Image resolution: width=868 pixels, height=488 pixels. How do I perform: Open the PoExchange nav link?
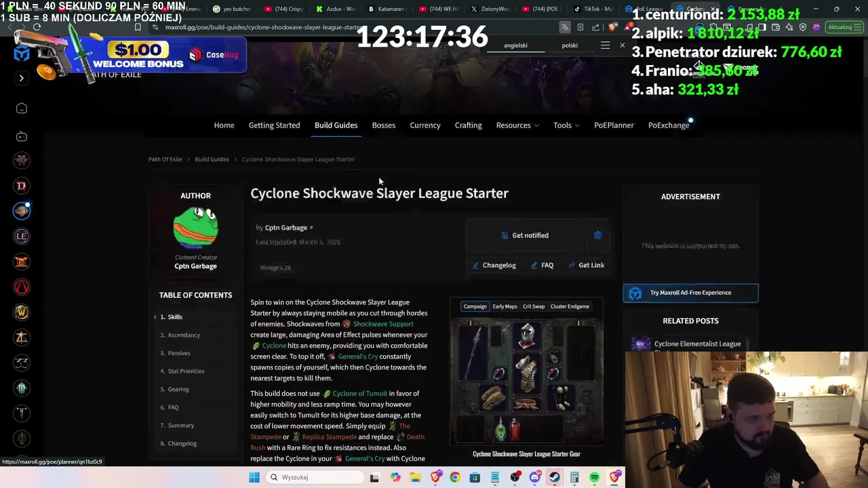point(668,125)
